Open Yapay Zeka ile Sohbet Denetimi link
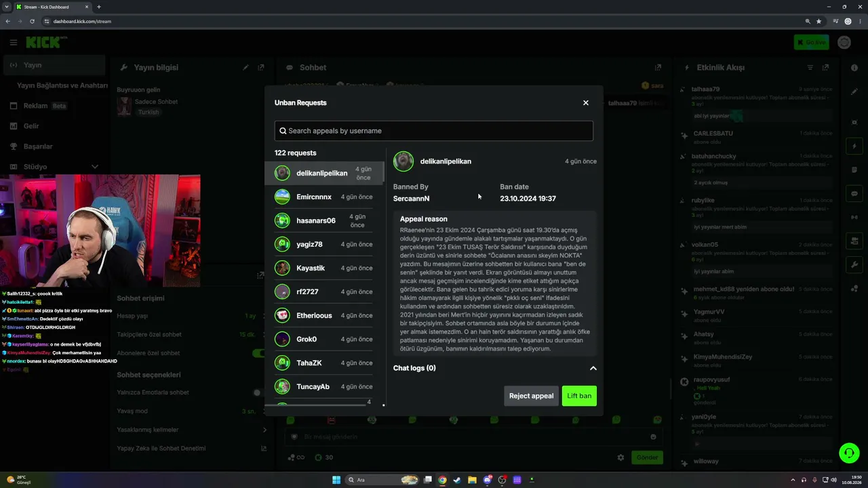 [x=192, y=448]
